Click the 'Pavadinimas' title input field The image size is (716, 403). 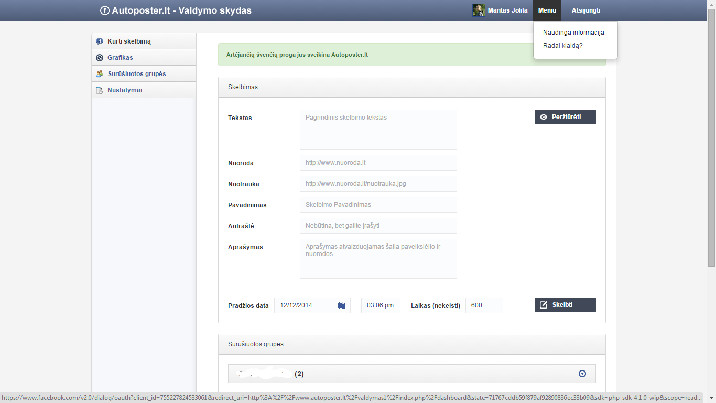(378, 204)
